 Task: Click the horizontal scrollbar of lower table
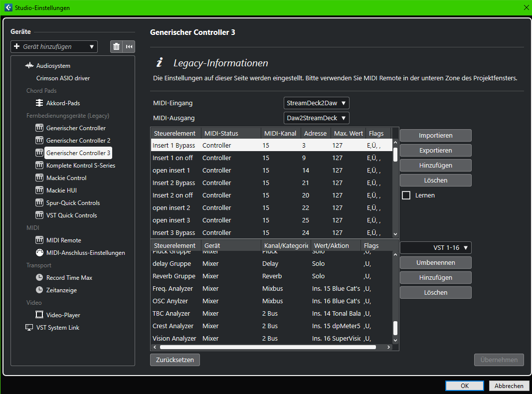tap(267, 347)
